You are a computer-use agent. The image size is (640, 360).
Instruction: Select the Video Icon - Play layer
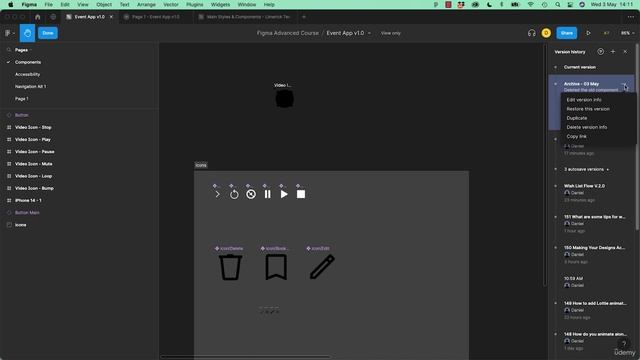[33, 140]
